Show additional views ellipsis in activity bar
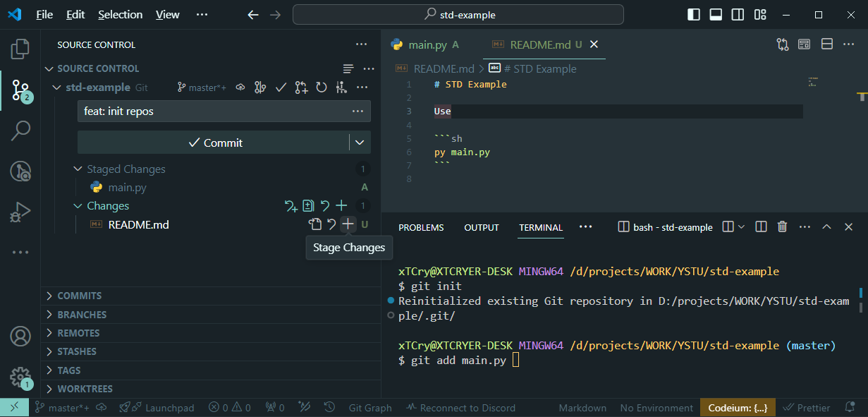 (20, 252)
